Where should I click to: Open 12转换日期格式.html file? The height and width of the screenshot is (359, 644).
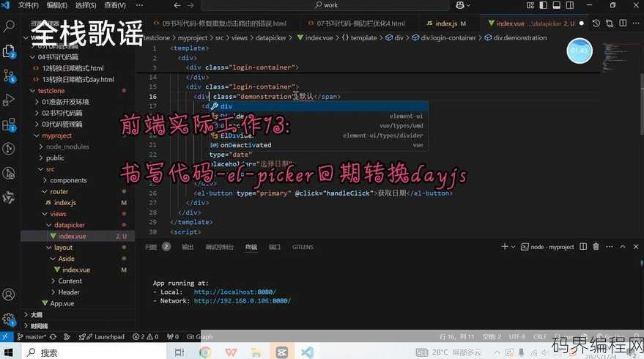click(x=73, y=68)
